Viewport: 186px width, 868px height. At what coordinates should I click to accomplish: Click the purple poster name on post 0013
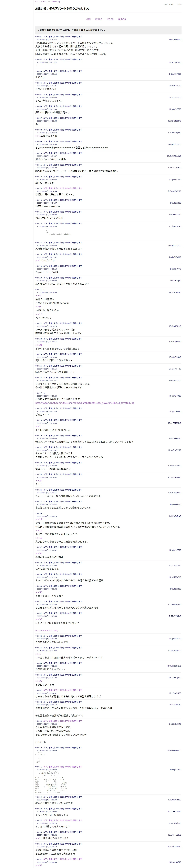(x=62, y=188)
